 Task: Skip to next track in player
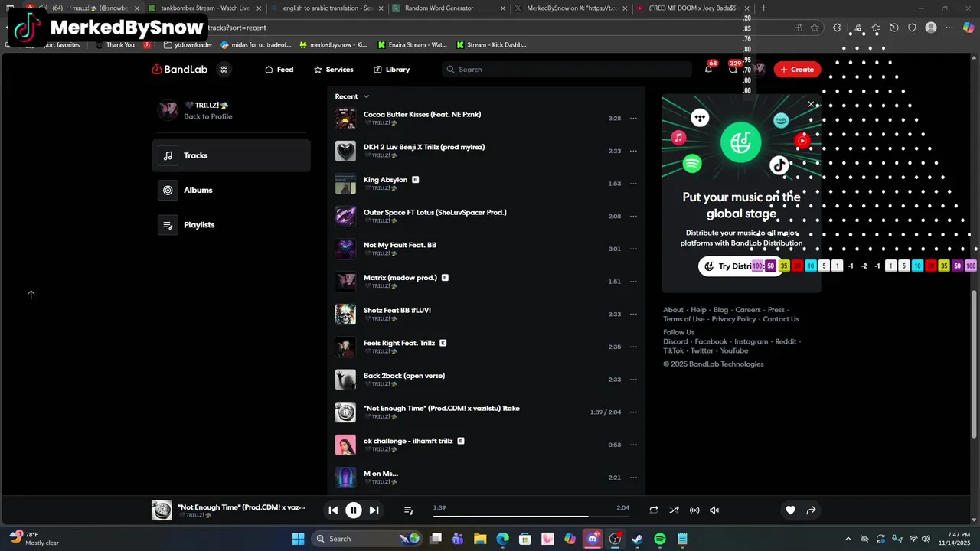[374, 510]
